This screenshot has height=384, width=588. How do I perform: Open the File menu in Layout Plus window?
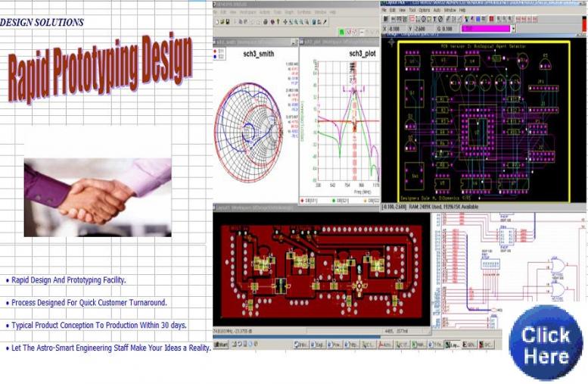pyautogui.click(x=384, y=10)
